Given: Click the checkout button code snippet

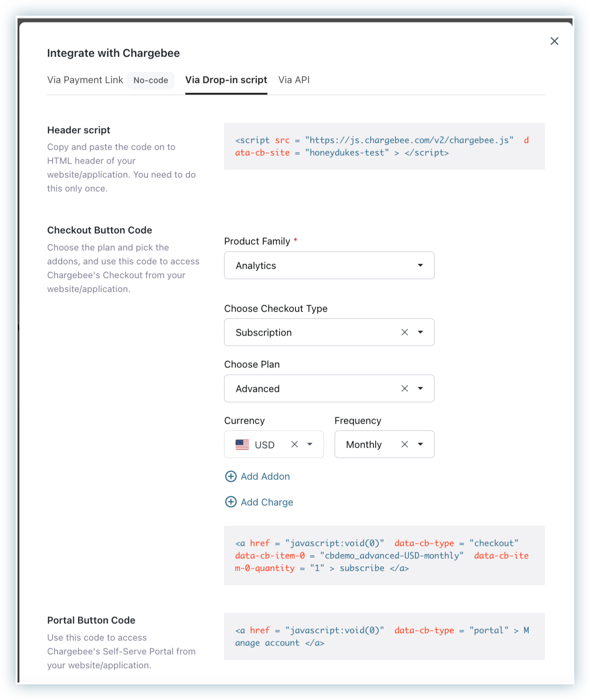Looking at the screenshot, I should [x=384, y=555].
